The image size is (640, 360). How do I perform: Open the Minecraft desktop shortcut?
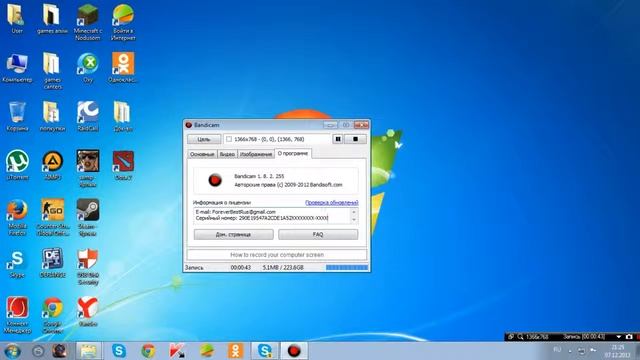[87, 22]
